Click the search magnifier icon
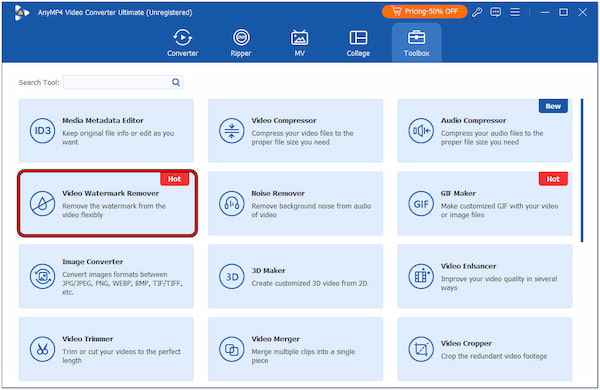This screenshot has height=390, width=600. coord(176,82)
